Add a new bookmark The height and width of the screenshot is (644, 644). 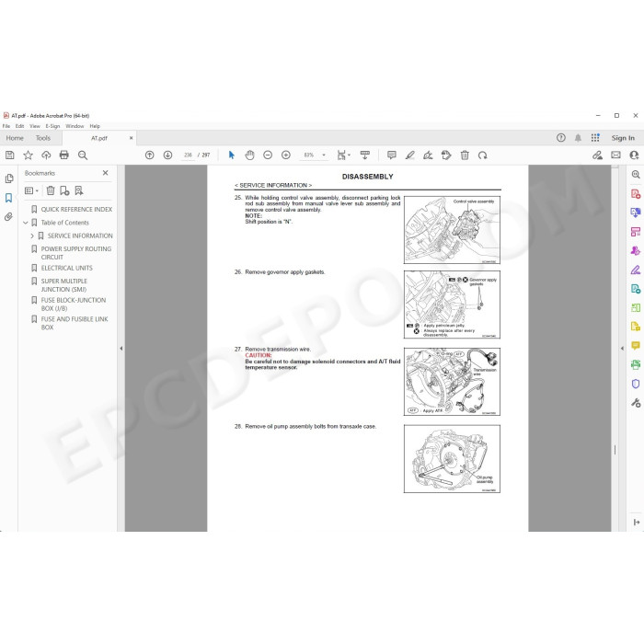(x=64, y=190)
